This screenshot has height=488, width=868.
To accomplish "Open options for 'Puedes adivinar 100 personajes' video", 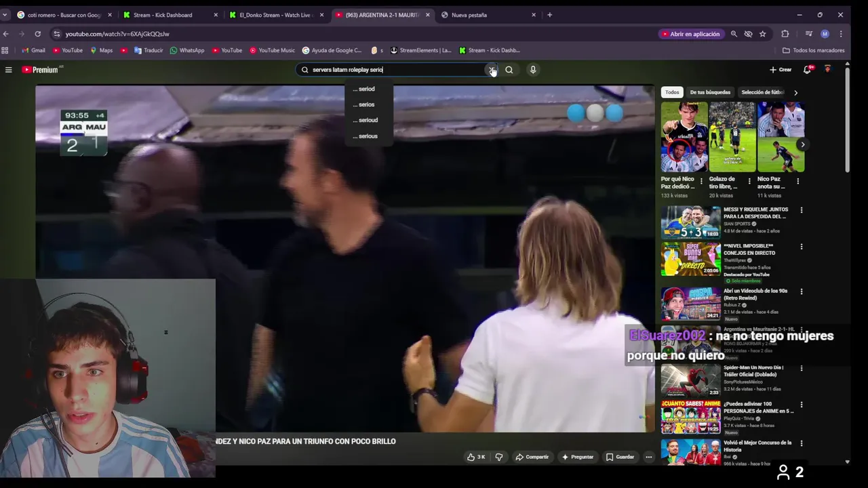I will [802, 405].
